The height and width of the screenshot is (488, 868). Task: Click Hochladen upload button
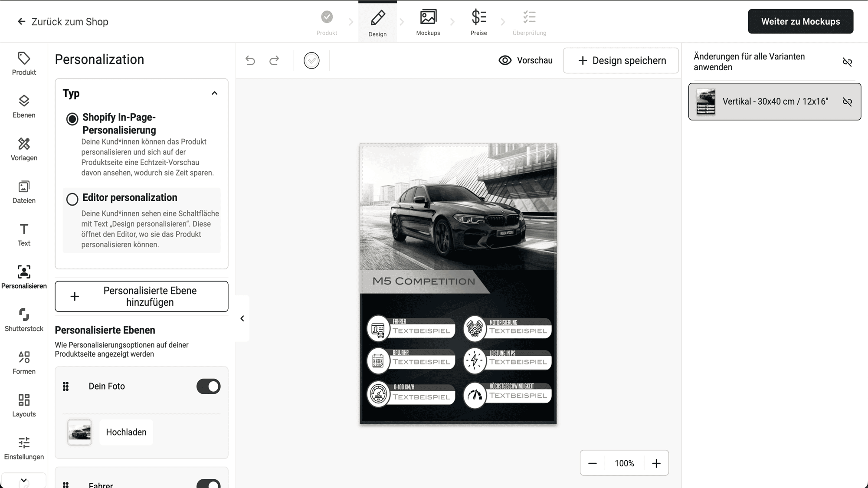click(126, 432)
